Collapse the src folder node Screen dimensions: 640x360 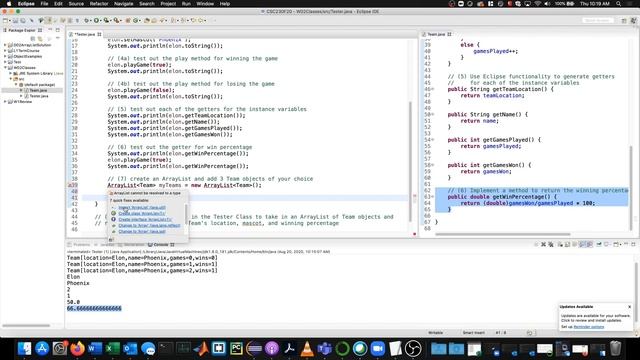coord(11,79)
